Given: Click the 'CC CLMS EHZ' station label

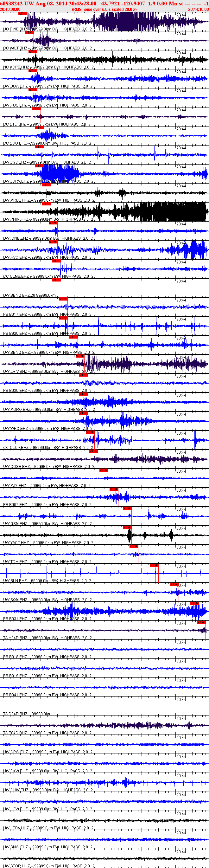Looking at the screenshot, I should coord(16,277).
